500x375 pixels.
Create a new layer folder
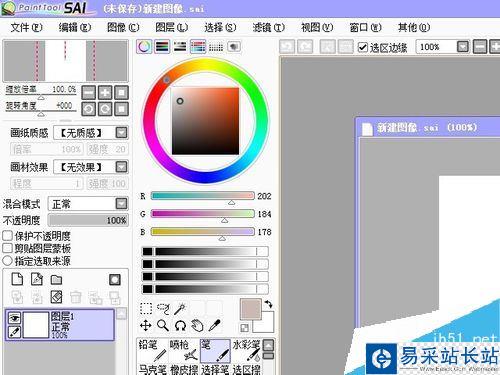click(56, 280)
